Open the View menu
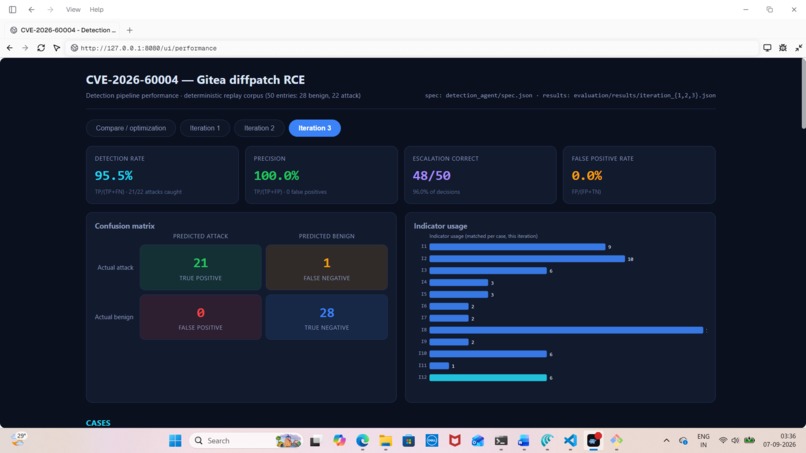This screenshot has width=806, height=453. (x=73, y=9)
